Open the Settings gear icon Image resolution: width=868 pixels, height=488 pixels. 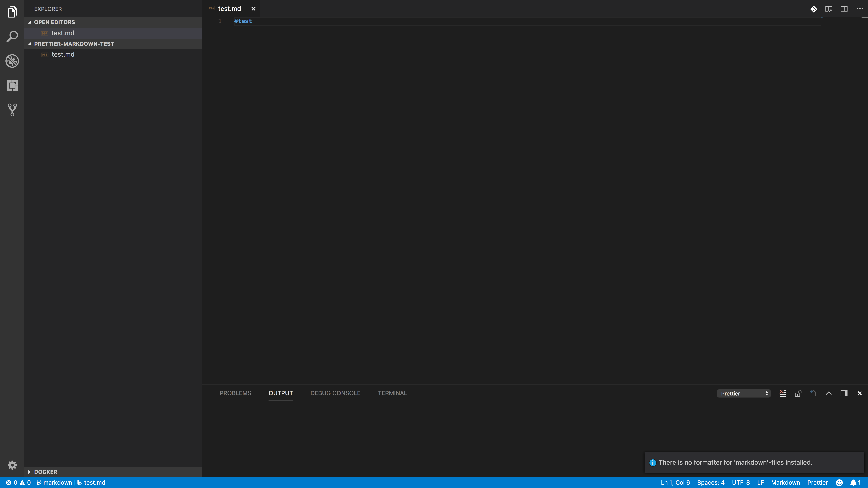[12, 465]
